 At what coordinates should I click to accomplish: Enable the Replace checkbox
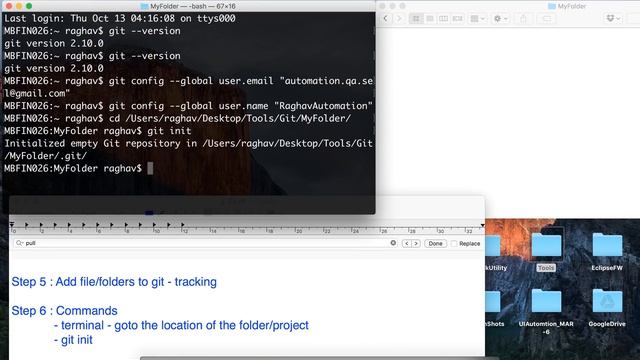click(x=454, y=243)
